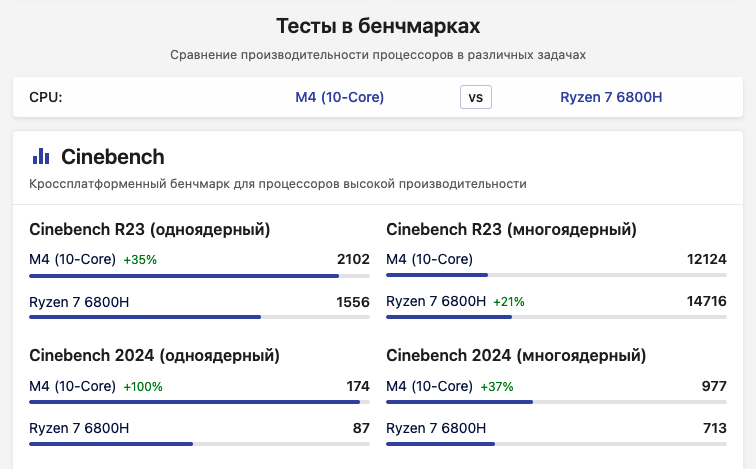Click 'Cinebench 2024 (одноядерный)' heading
The width and height of the screenshot is (756, 469).
tap(154, 356)
